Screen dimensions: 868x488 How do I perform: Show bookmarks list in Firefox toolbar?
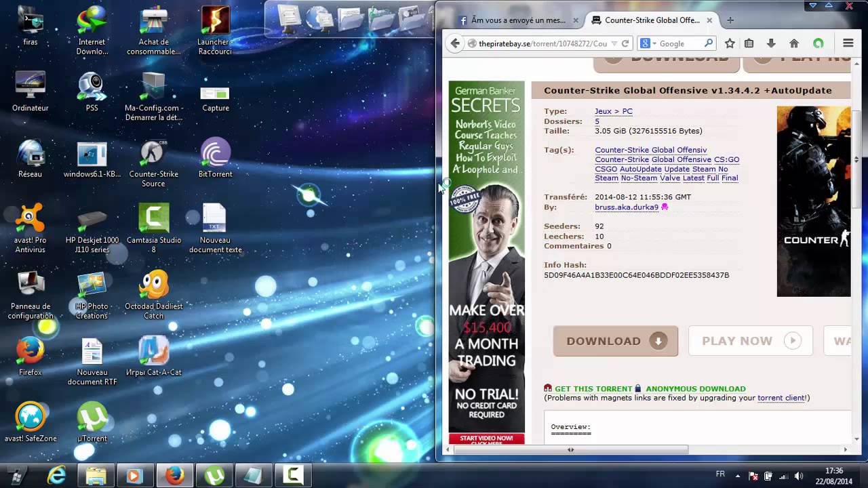[x=749, y=43]
